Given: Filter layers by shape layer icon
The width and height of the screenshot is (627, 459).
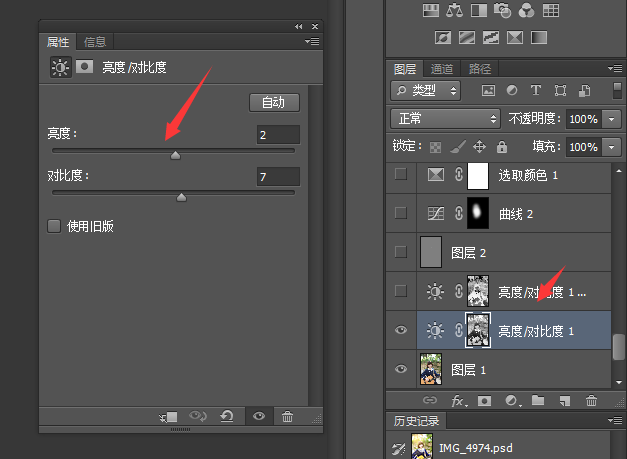Looking at the screenshot, I should coord(560,90).
